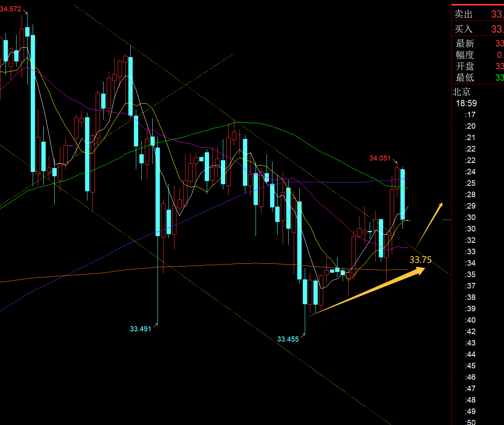Select the :49 time entry

[470, 412]
